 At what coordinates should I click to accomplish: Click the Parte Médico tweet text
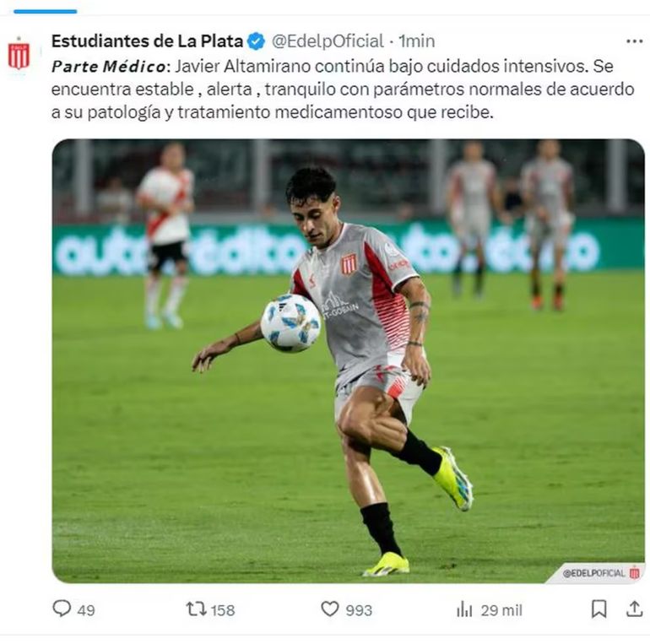pyautogui.click(x=343, y=89)
